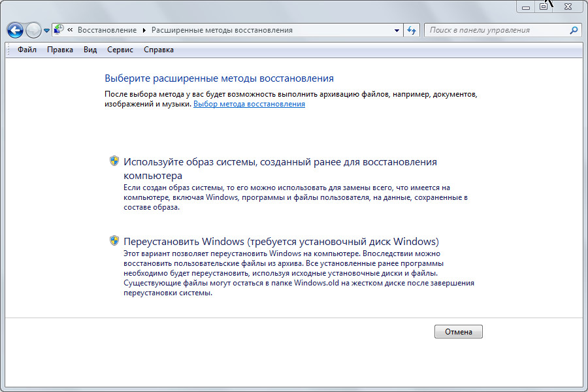588x392 pixels.
Task: Open the Сервис menu
Action: pos(120,50)
